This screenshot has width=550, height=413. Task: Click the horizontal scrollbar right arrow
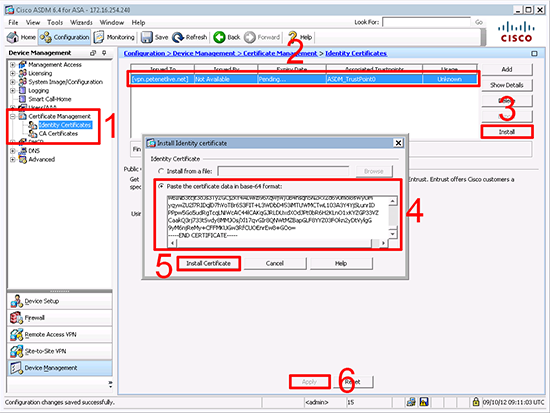383,243
